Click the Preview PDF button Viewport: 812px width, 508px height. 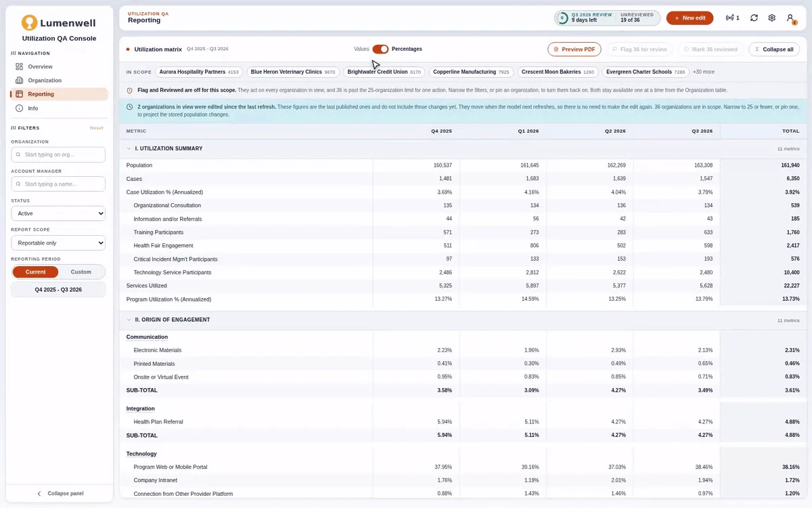pos(574,49)
